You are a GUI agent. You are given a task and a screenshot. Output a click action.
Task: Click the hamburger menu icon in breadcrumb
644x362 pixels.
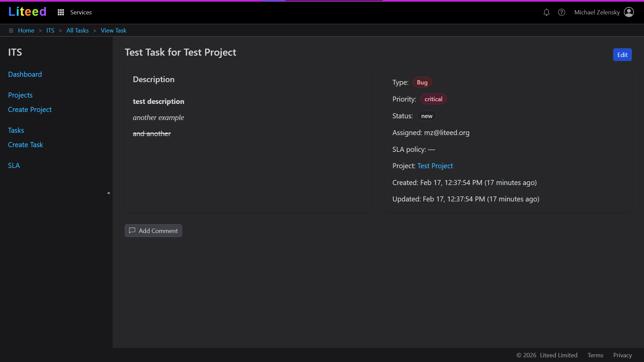coord(11,31)
